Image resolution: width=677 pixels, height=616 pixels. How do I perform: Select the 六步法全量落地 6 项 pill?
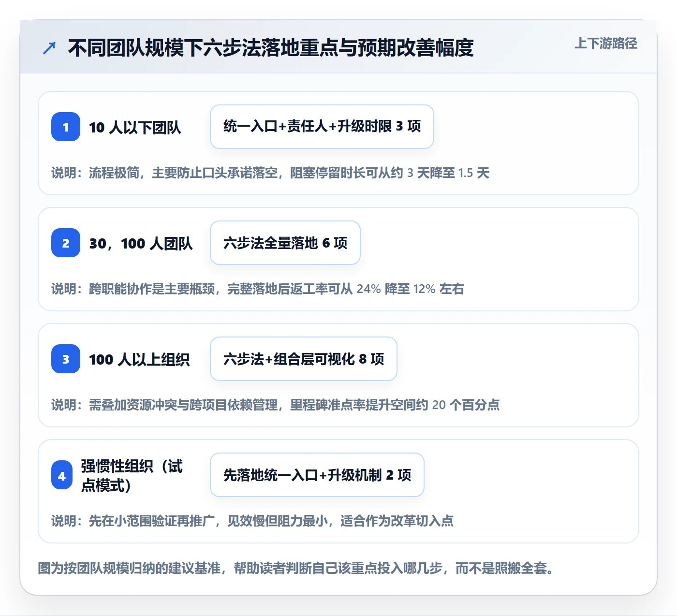[x=285, y=243]
